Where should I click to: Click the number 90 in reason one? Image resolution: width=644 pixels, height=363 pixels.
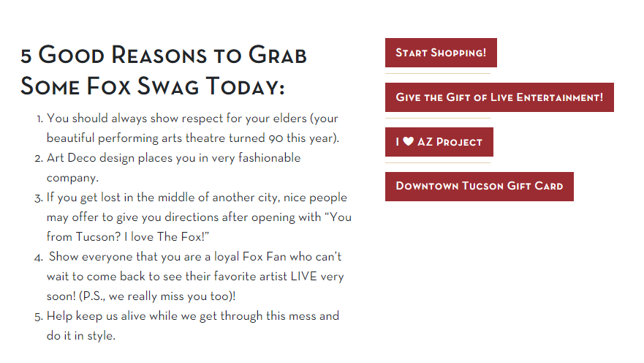click(x=276, y=138)
